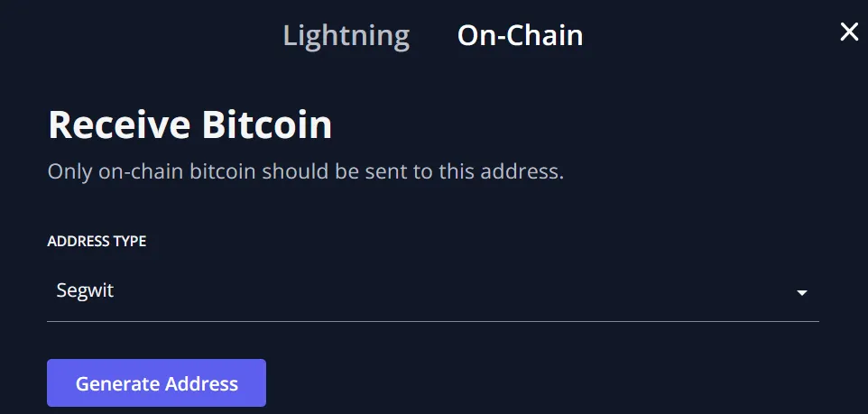Open the Address Type dropdown showing Segwit
Image resolution: width=868 pixels, height=414 pixels.
[x=433, y=291]
